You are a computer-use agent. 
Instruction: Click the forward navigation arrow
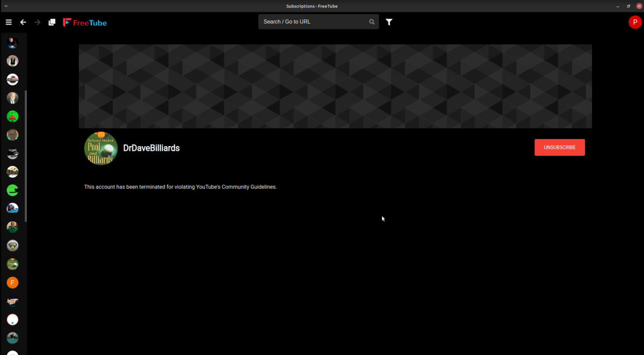38,22
